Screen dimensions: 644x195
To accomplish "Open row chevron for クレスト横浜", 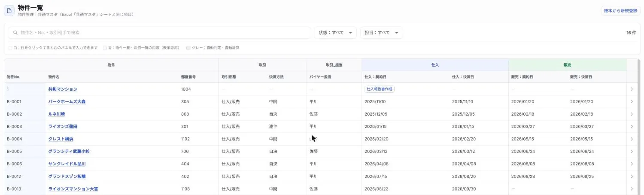I will (632, 139).
